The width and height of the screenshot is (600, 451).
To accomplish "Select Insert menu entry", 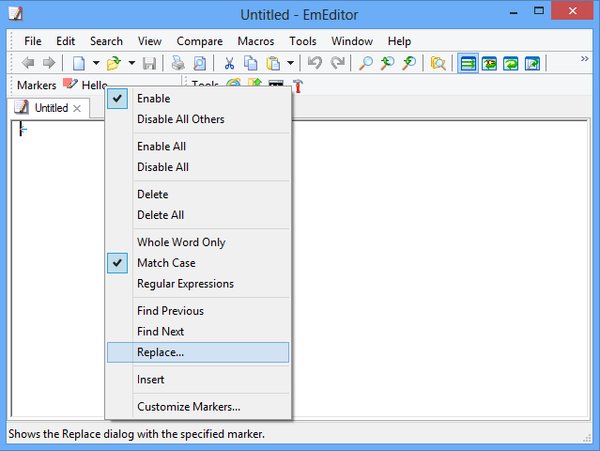I will tap(198, 379).
